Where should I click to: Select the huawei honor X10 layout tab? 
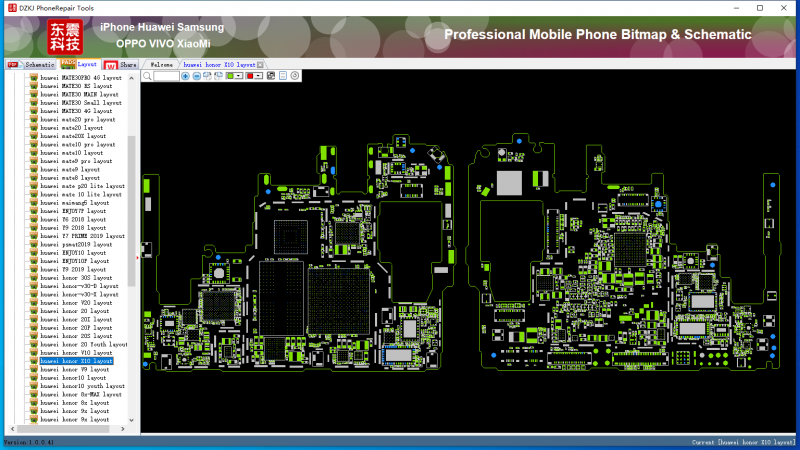pos(219,65)
